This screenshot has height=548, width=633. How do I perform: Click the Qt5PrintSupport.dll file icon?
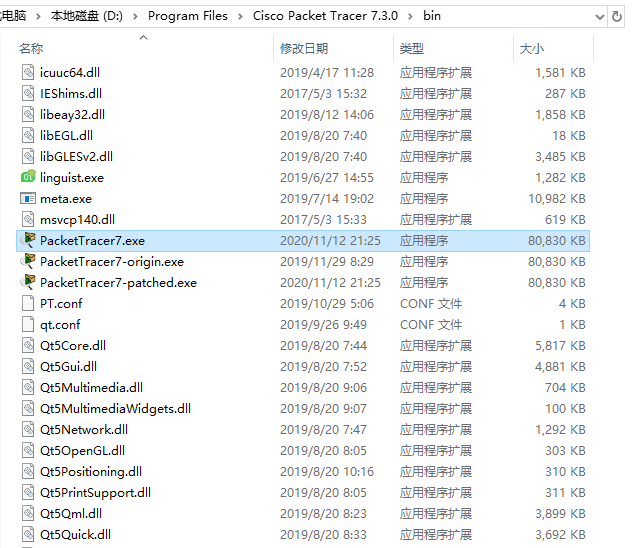click(x=28, y=493)
